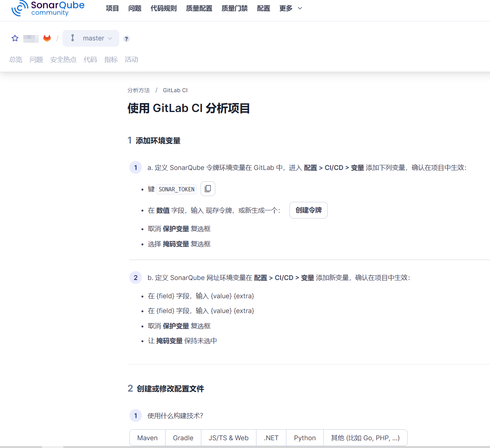Select .NET as the build technology
Image resolution: width=490 pixels, height=448 pixels.
(x=271, y=438)
